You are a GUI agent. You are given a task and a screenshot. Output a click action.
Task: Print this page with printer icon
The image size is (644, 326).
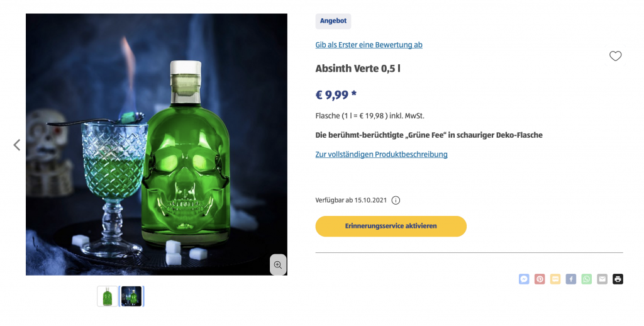click(x=618, y=279)
